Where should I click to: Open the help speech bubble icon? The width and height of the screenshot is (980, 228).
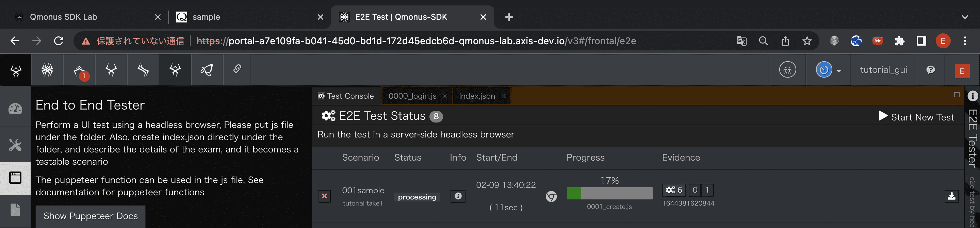(x=931, y=70)
